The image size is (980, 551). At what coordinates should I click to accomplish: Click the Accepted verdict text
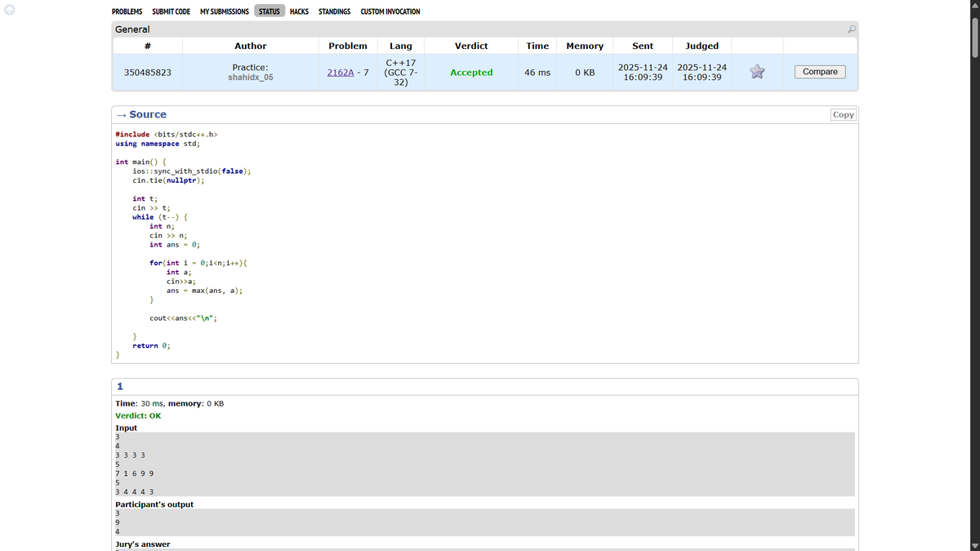point(471,73)
